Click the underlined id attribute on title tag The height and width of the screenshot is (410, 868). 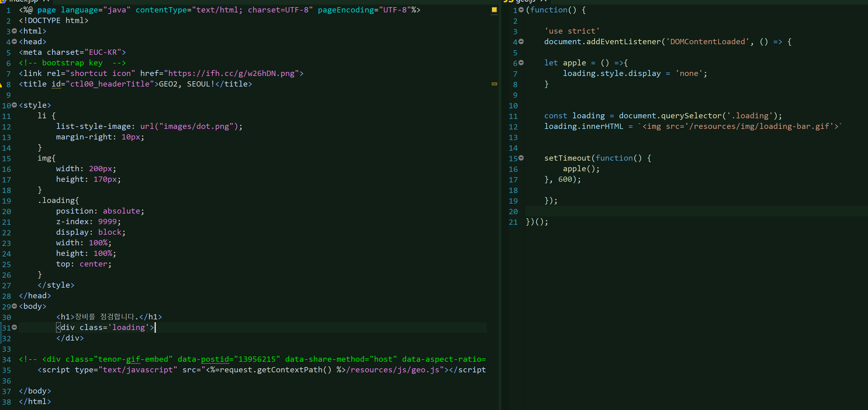56,84
